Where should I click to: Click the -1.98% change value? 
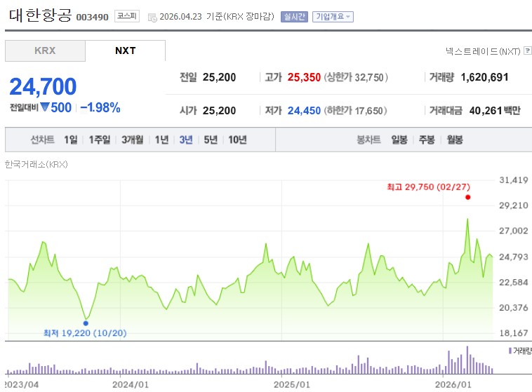[x=100, y=108]
